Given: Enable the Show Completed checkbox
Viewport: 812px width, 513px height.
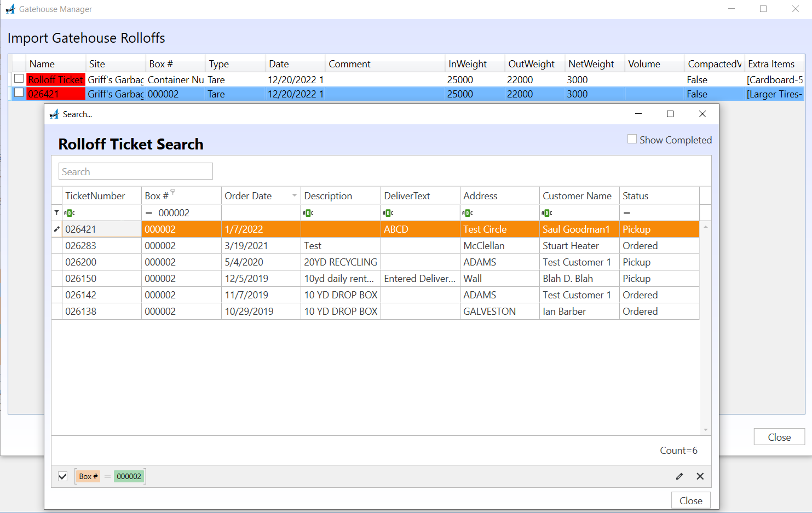Looking at the screenshot, I should 632,140.
